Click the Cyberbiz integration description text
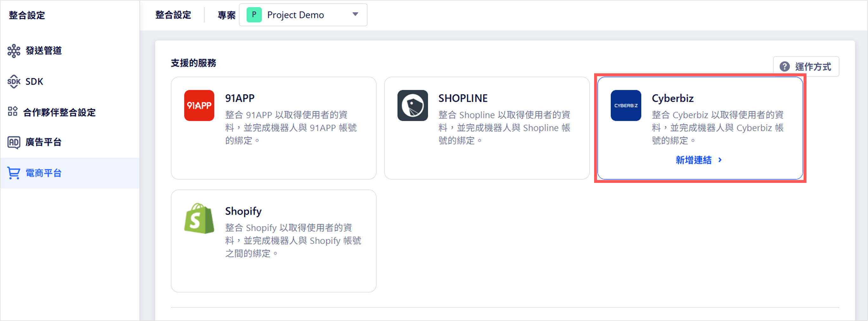The height and width of the screenshot is (321, 868). coord(718,128)
